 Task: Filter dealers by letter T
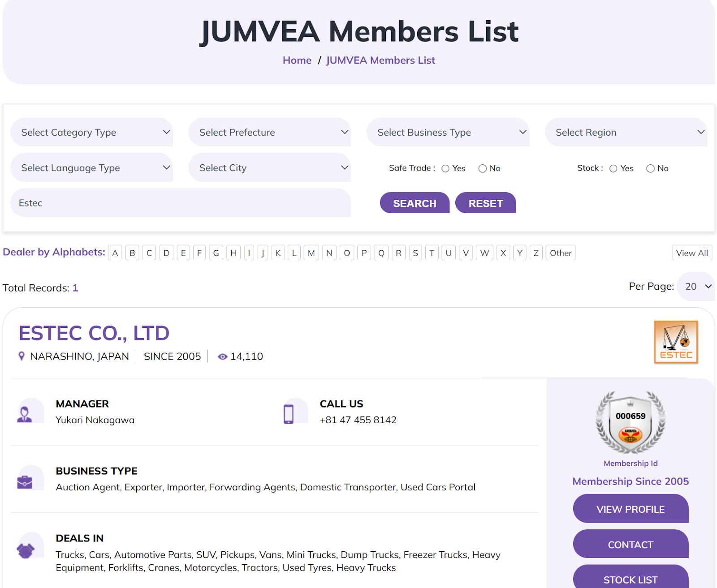(x=432, y=253)
